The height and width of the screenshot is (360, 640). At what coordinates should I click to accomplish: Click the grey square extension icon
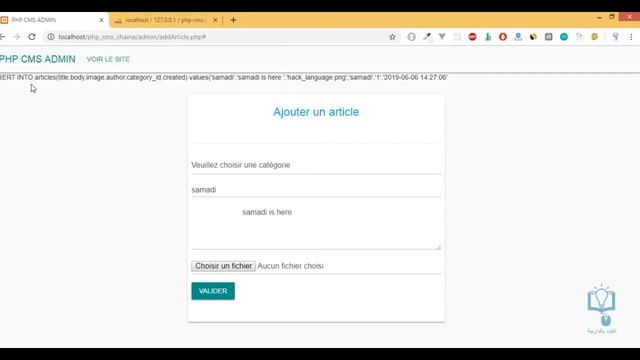549,37
